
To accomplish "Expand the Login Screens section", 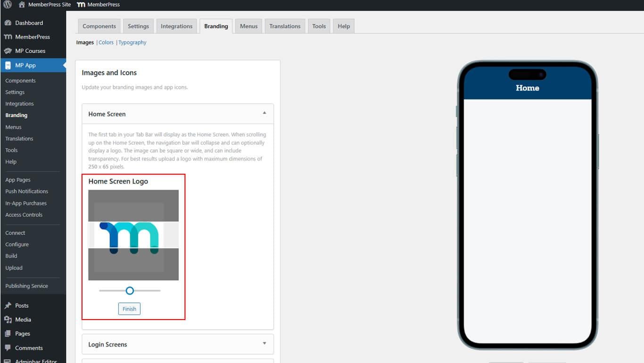I will pos(264,344).
